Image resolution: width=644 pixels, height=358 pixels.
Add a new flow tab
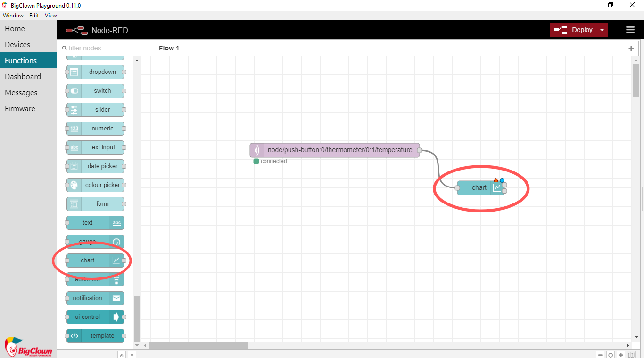coord(631,49)
